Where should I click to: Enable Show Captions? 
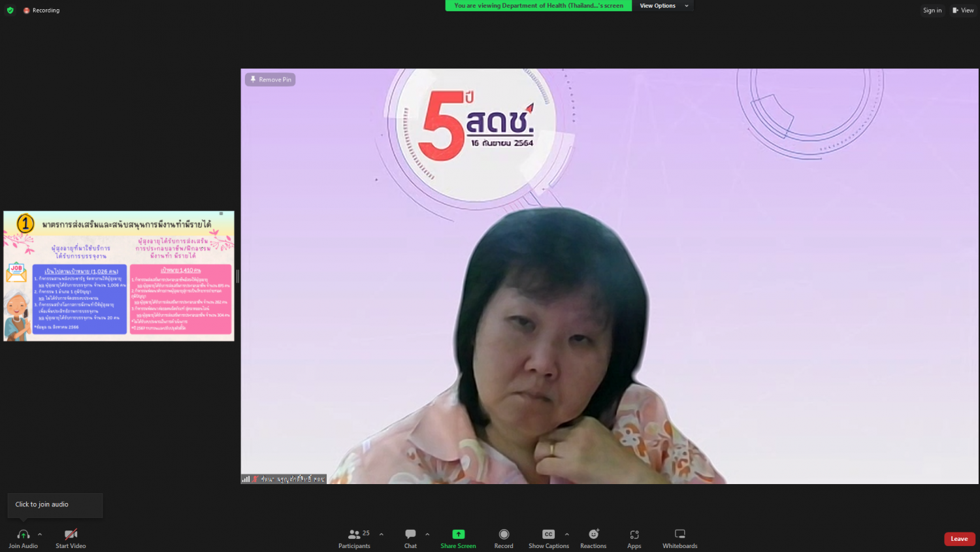coord(549,538)
